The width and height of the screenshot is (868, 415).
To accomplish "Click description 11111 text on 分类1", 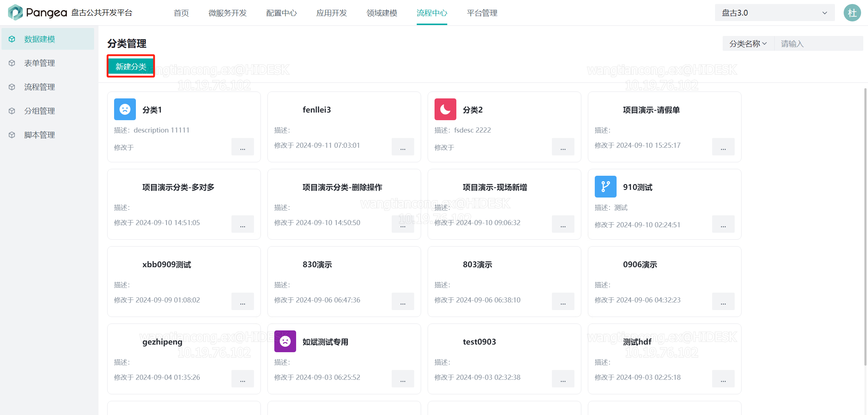I will (162, 130).
